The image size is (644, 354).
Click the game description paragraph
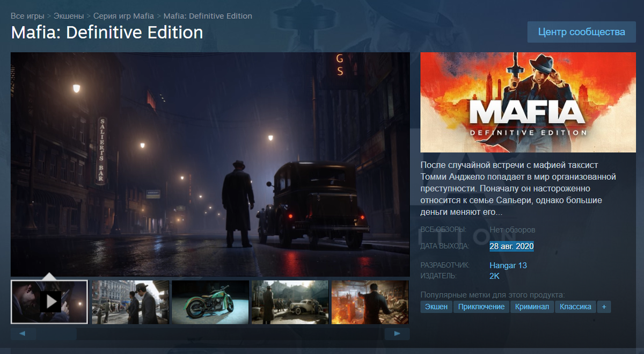(x=518, y=188)
